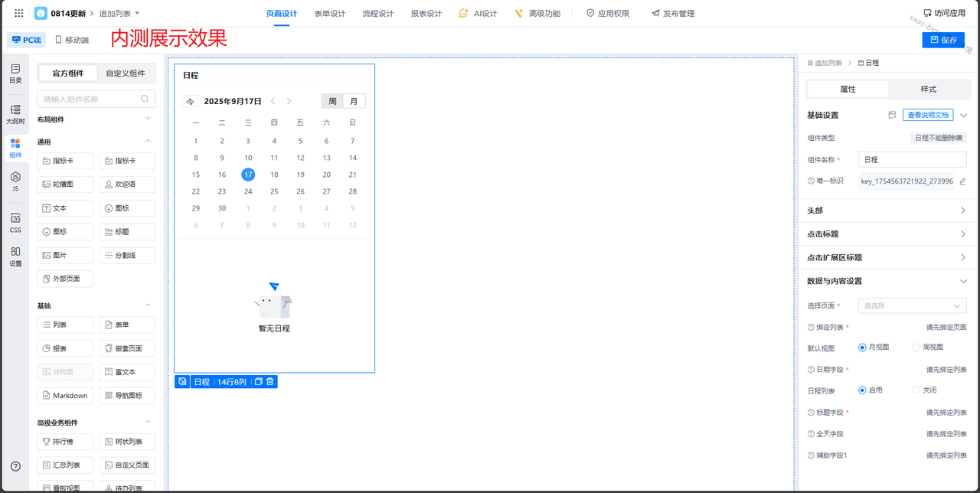Click the pencil icon beside 唯一标识 key
980x493 pixels.
(962, 181)
